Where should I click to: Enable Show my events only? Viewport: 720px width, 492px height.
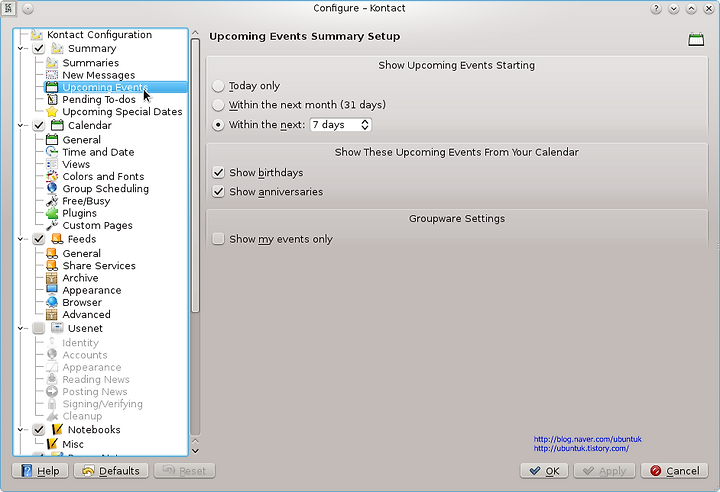(x=218, y=239)
